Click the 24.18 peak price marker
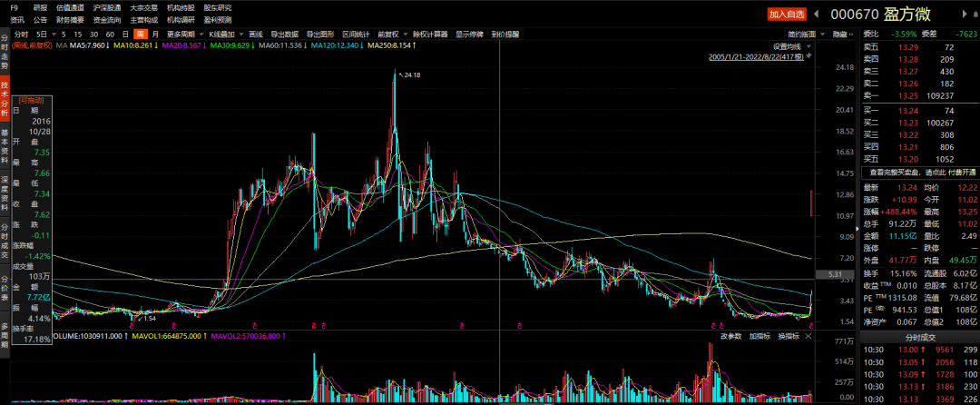This screenshot has width=980, height=405. click(410, 75)
